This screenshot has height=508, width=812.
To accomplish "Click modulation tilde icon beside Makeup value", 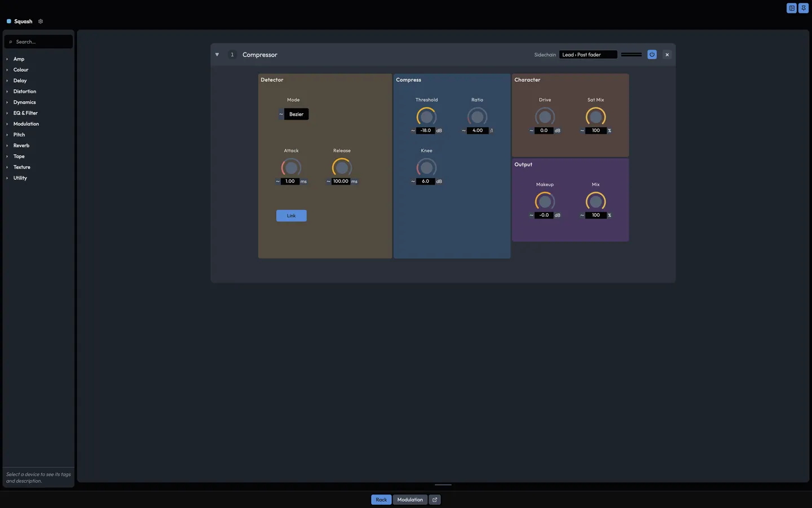I will (531, 215).
